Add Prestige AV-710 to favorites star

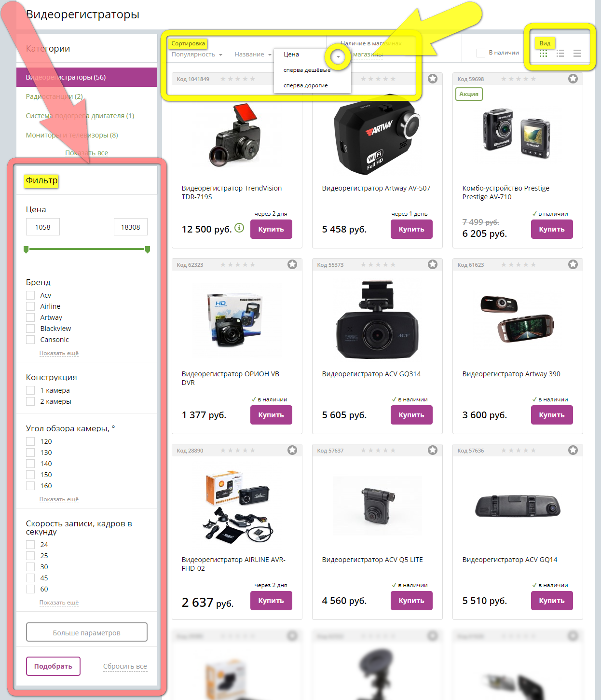point(573,79)
